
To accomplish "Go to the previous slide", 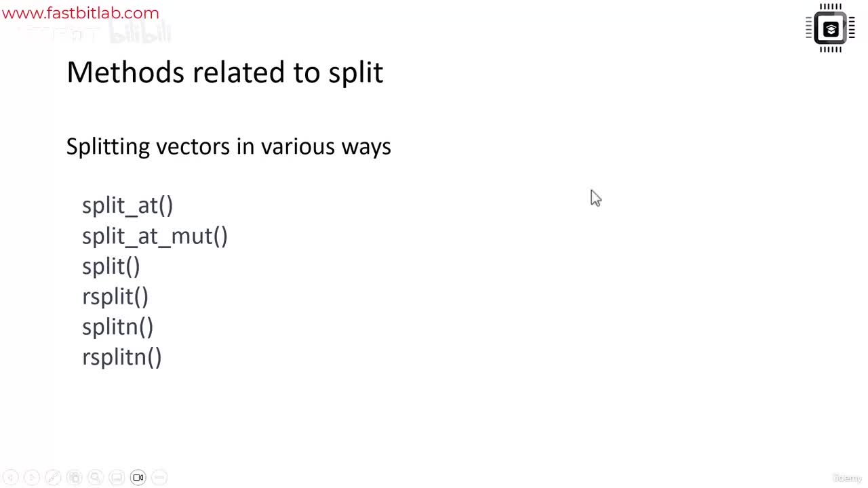I will point(10,478).
